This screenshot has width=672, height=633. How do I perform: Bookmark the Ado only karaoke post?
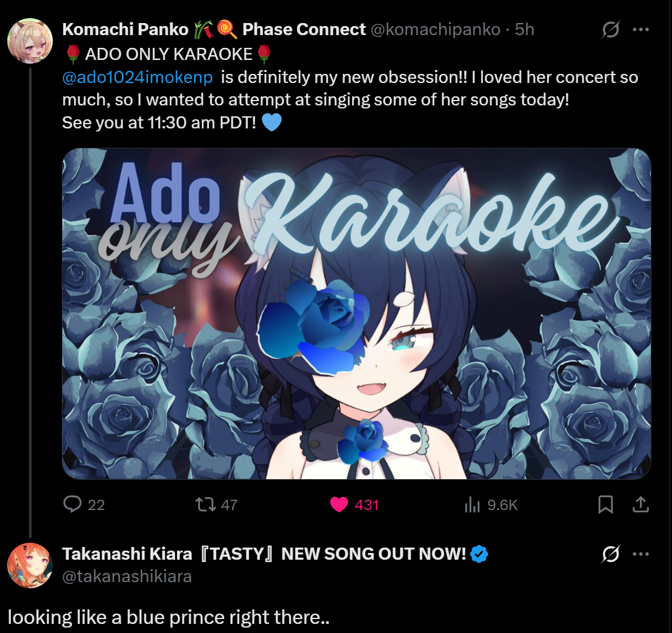(x=605, y=504)
